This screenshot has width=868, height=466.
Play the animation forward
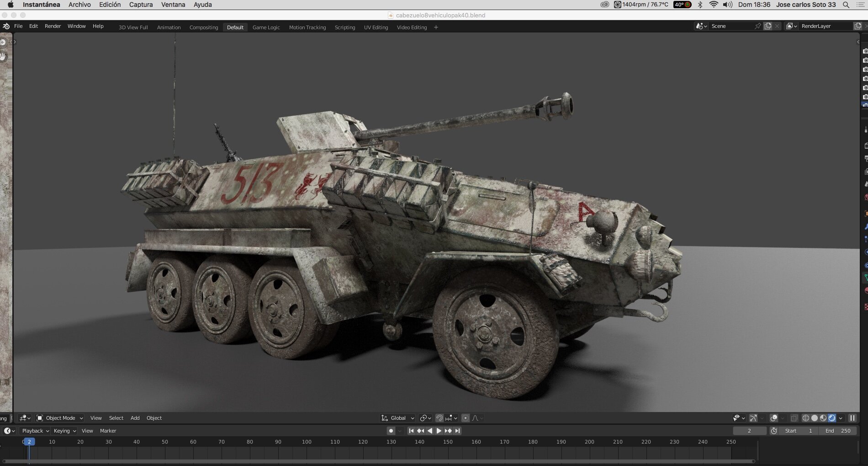[x=439, y=431]
